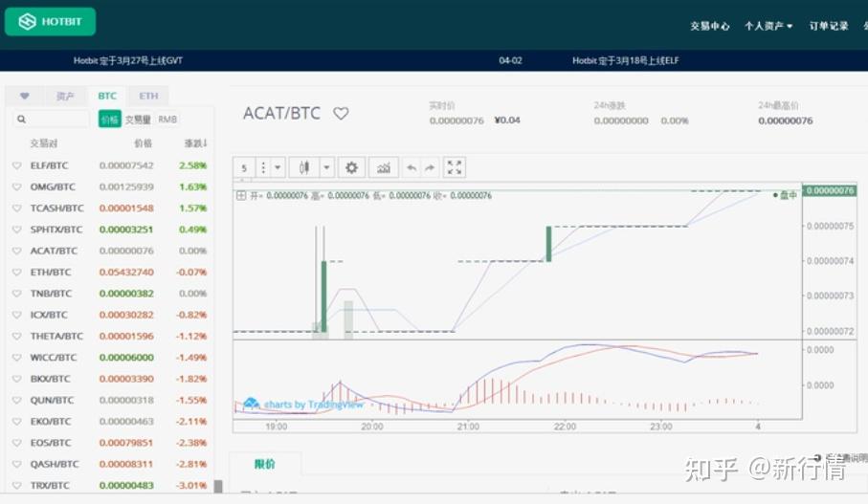Viewport: 868px width, 504px height.
Task: Toggle favorite heart for ETH/BTC
Action: click(x=16, y=273)
